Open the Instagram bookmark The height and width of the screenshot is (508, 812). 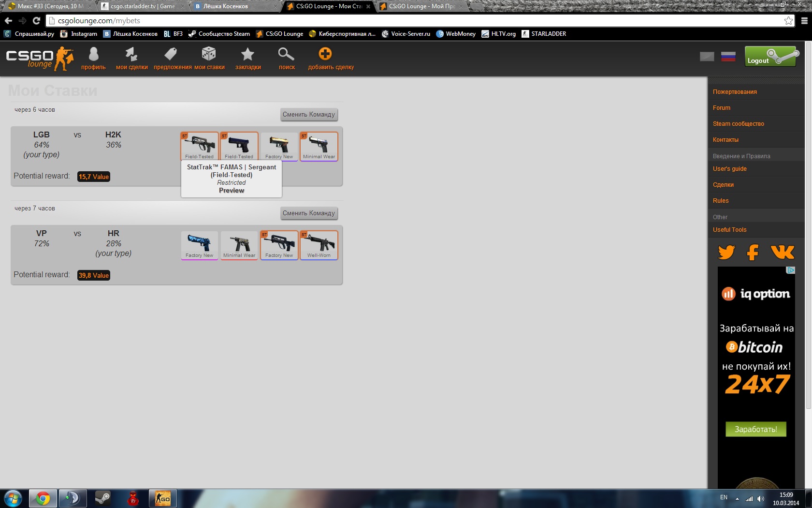tap(79, 34)
